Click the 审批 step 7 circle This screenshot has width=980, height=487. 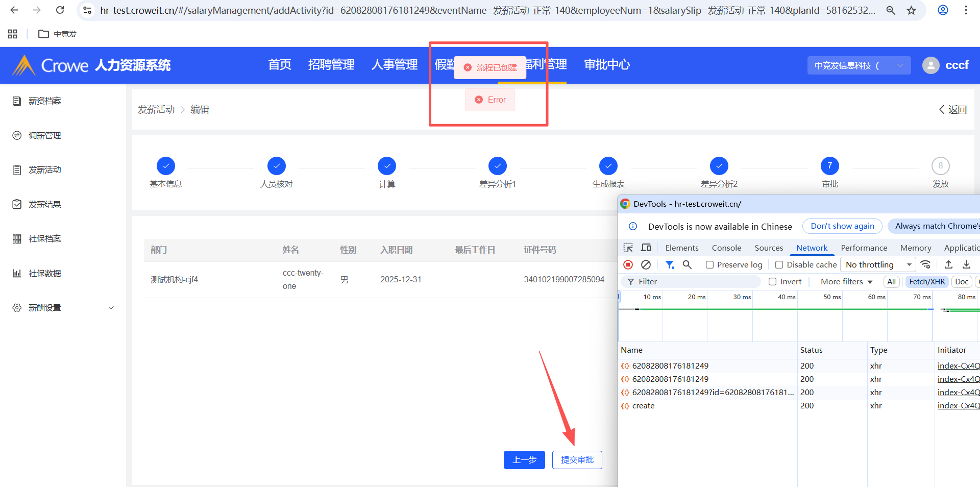[x=829, y=166]
